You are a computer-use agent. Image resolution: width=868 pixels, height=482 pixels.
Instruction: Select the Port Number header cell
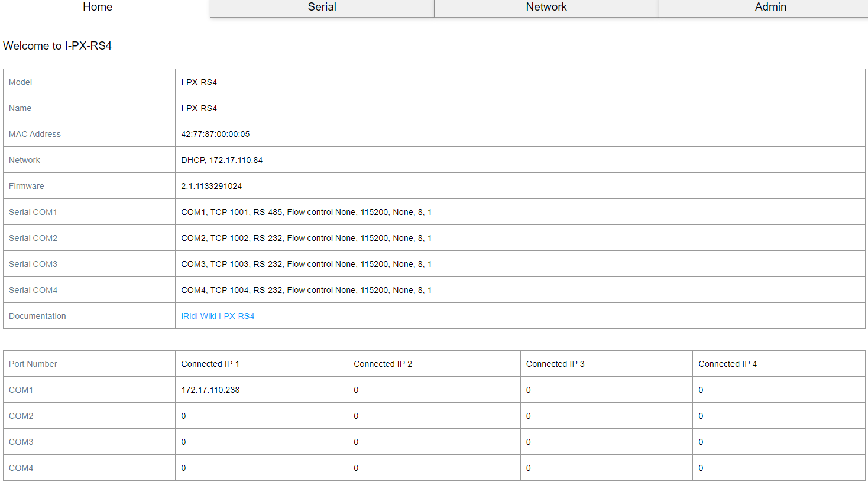click(x=33, y=364)
